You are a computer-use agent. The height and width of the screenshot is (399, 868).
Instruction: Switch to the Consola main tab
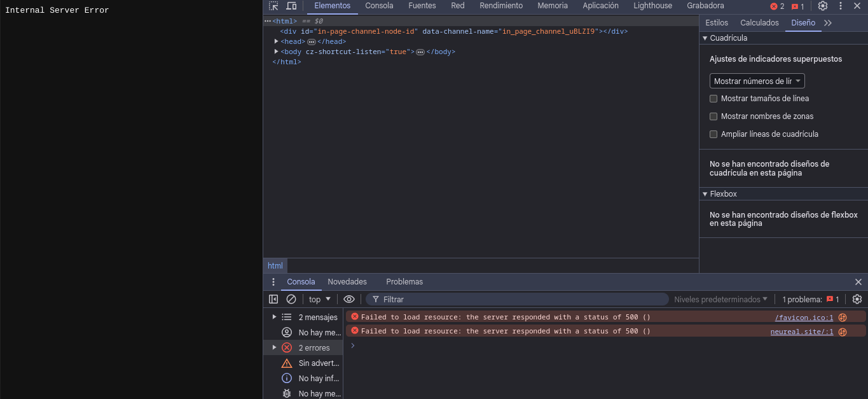coord(379,6)
